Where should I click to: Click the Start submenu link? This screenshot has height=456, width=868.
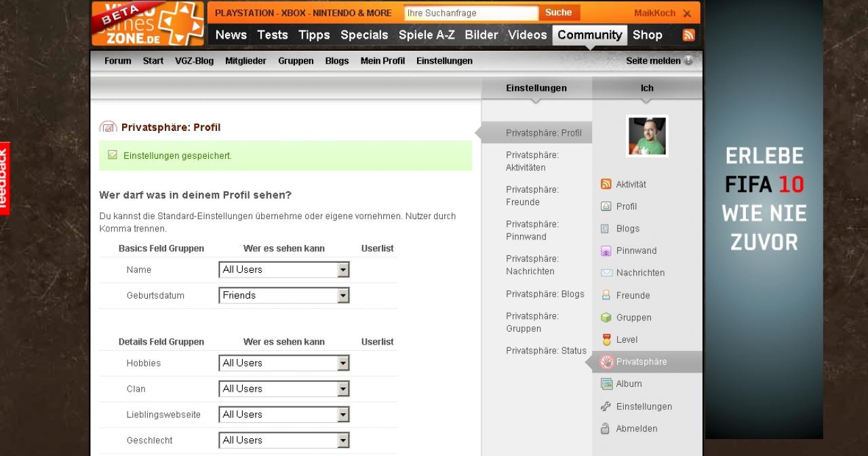point(153,61)
